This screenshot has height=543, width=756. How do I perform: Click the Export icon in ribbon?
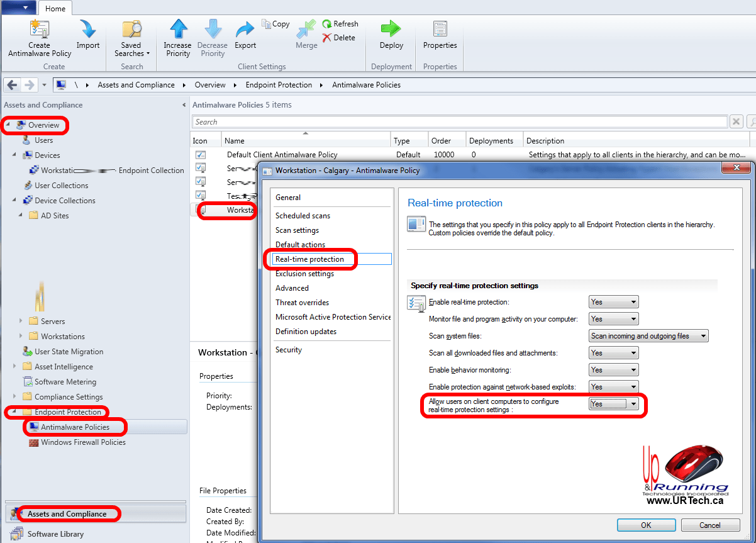[245, 30]
